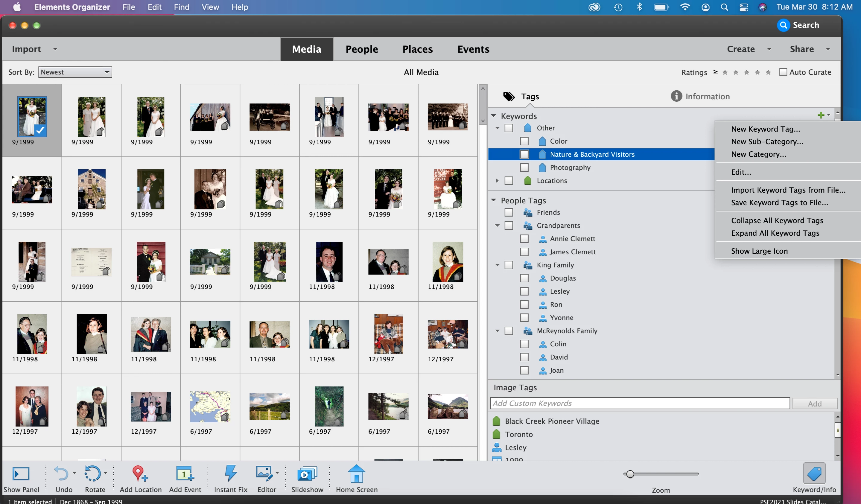Click the Zoom slider handle
The width and height of the screenshot is (861, 504).
point(630,474)
